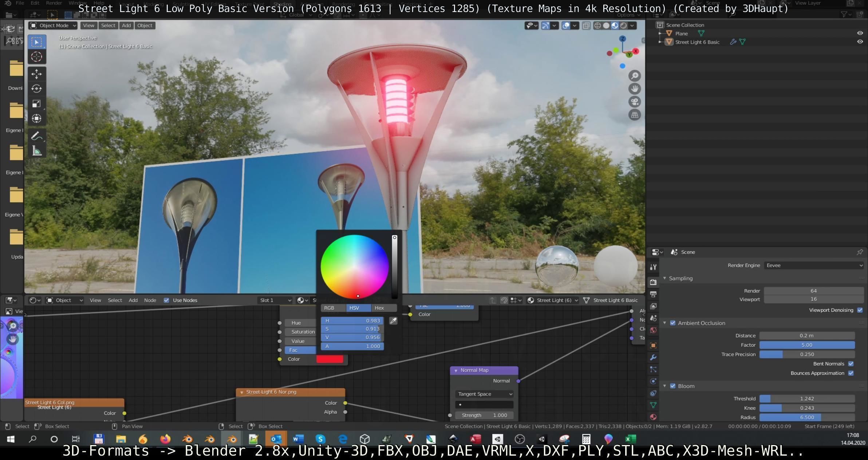Open the Slot 1 material dropdown

275,300
